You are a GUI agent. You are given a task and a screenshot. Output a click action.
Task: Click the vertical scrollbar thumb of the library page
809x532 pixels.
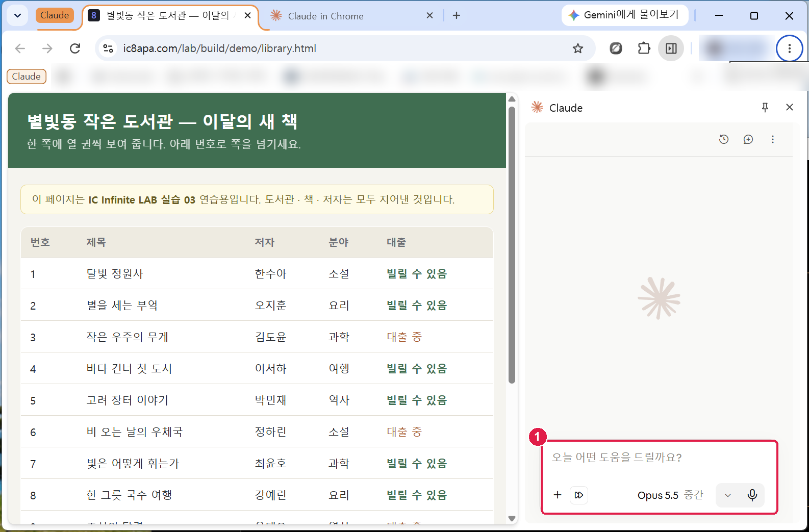coord(512,245)
